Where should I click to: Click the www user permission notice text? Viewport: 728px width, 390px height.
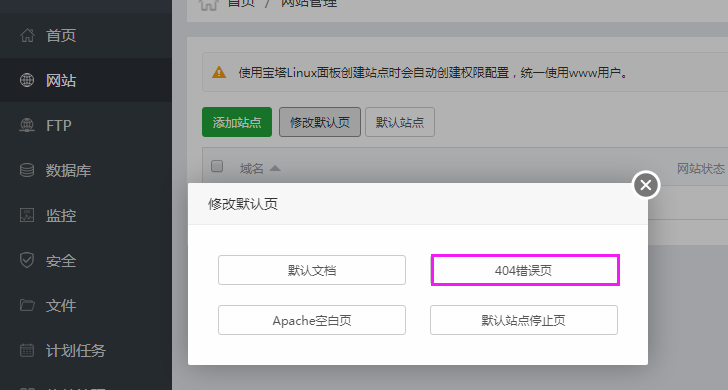click(x=434, y=73)
